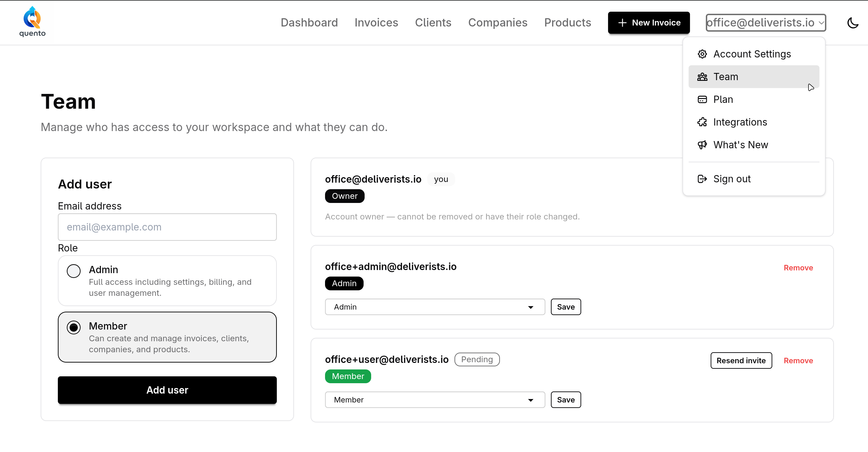This screenshot has height=452, width=868.
Task: Open the Clients page
Action: pyautogui.click(x=433, y=23)
